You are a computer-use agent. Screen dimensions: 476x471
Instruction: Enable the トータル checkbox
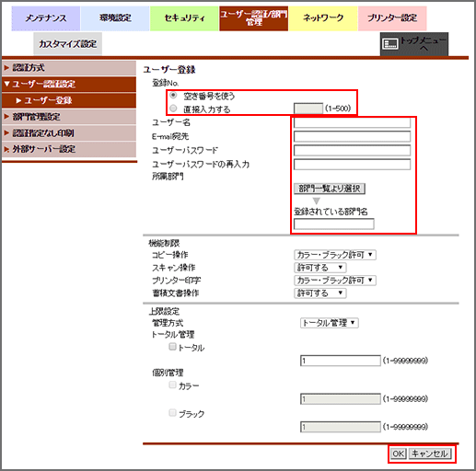tap(173, 347)
